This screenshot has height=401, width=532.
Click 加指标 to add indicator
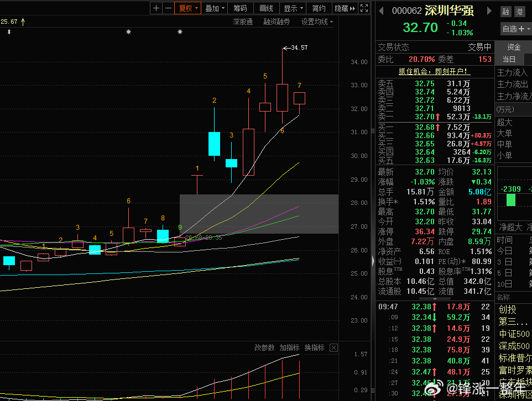coord(289,347)
